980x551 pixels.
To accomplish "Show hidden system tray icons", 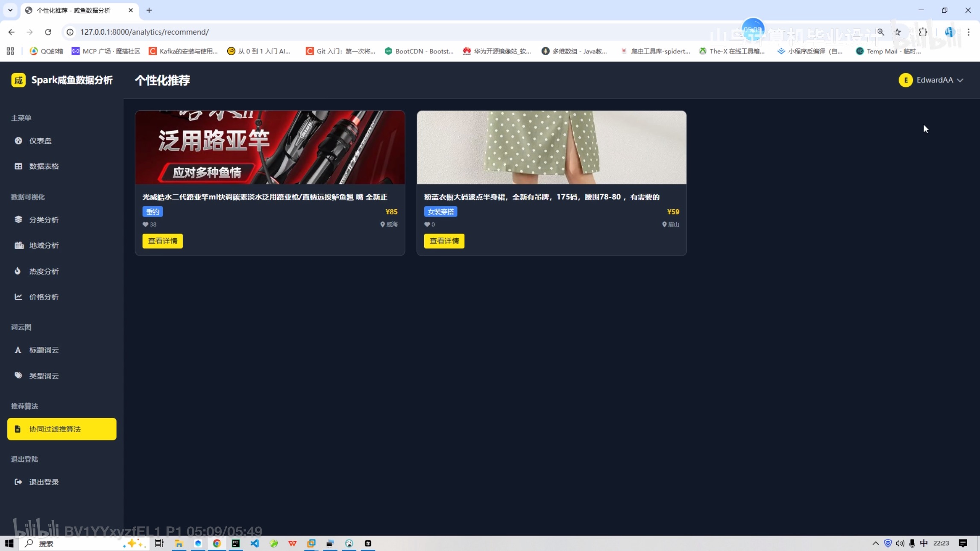I will [875, 543].
